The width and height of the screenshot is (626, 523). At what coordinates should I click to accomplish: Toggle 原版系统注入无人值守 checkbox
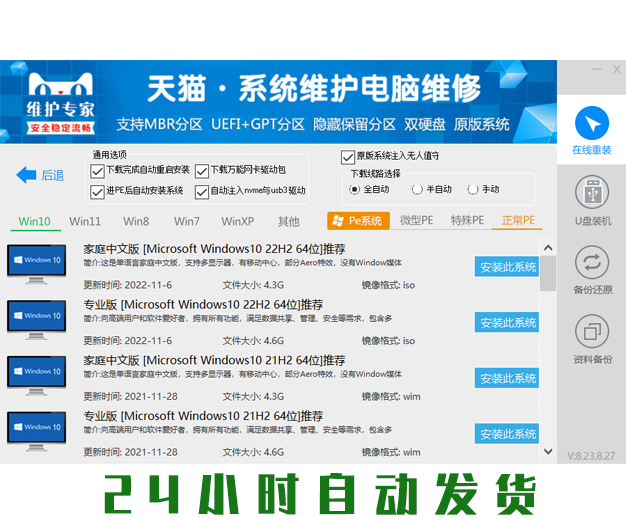348,157
